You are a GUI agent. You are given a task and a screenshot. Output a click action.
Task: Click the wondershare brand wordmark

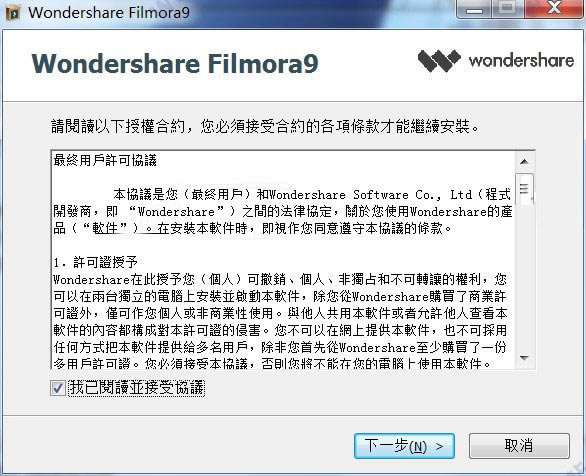[521, 61]
